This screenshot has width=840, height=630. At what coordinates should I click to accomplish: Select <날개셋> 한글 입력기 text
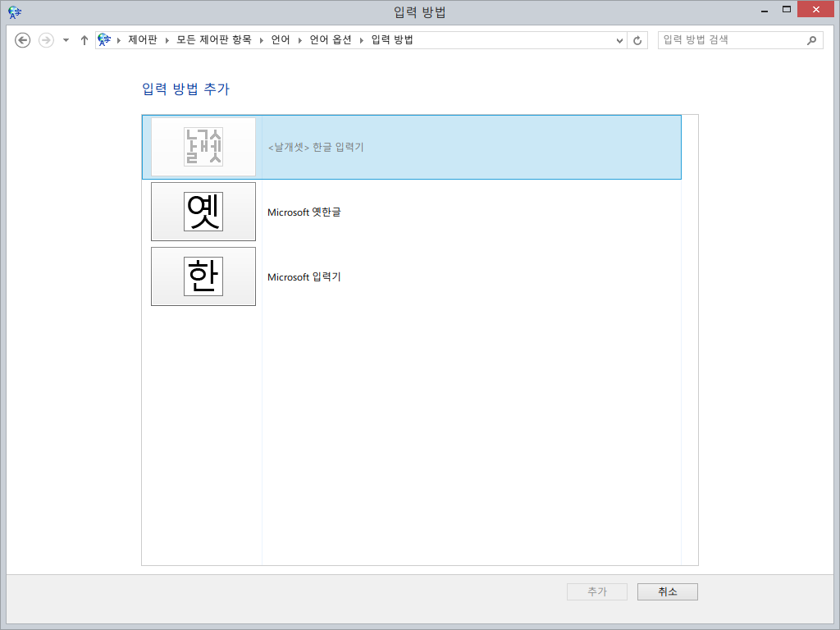click(316, 148)
